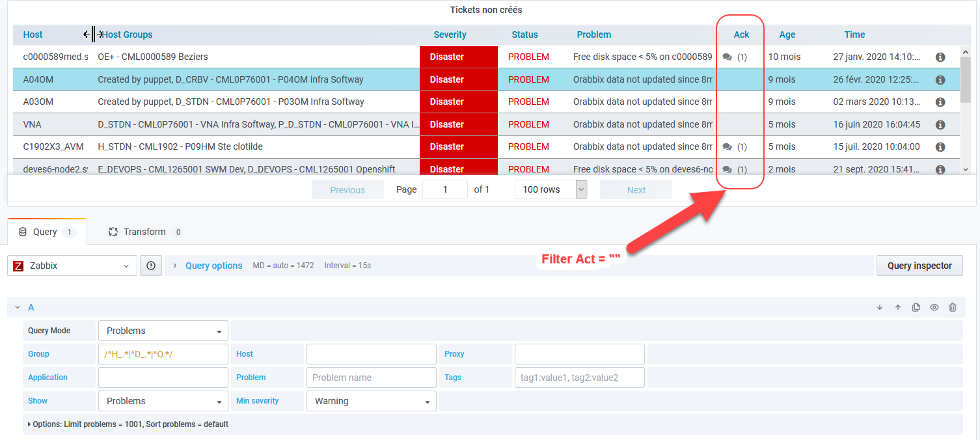Toggle query A visibility with the eye icon
The height and width of the screenshot is (440, 980).
(x=934, y=307)
